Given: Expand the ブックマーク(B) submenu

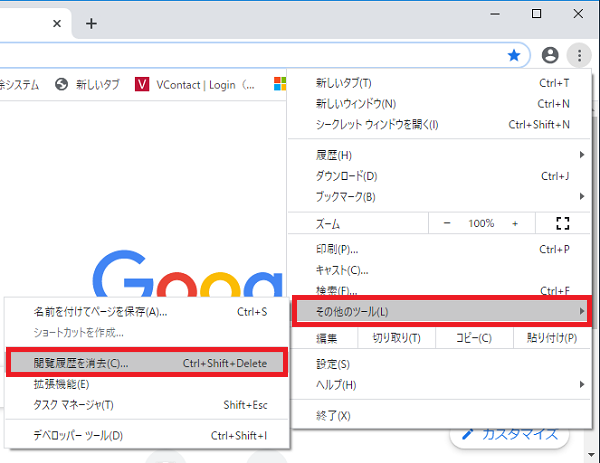Looking at the screenshot, I should click(x=439, y=197).
